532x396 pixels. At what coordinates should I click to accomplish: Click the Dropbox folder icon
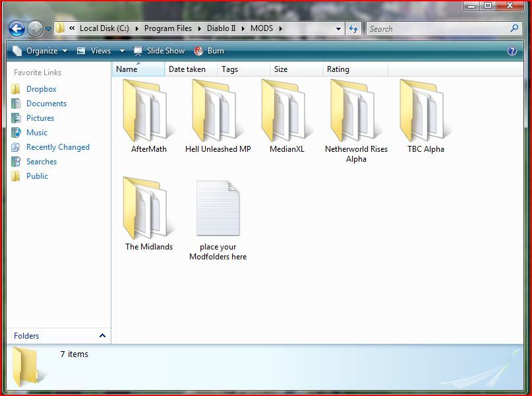coord(16,89)
